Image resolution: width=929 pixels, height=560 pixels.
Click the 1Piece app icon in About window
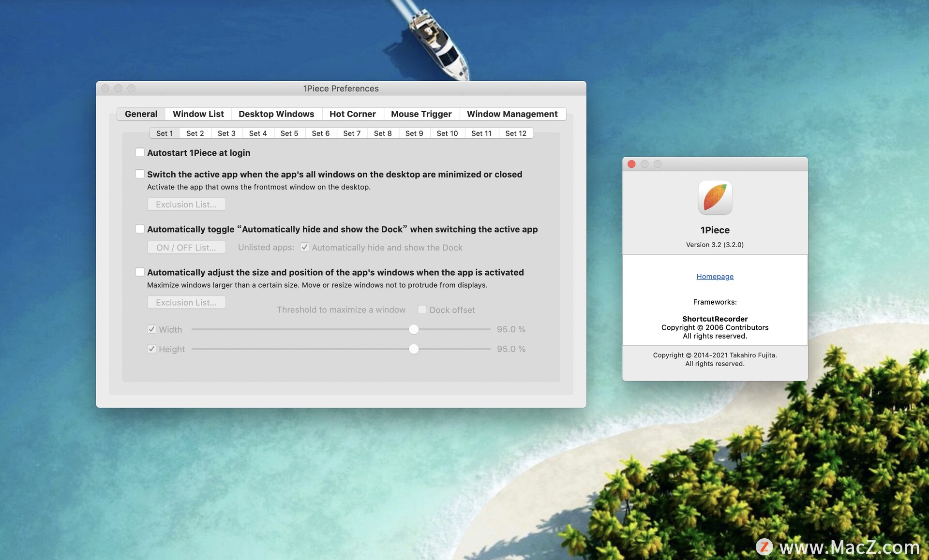point(715,198)
